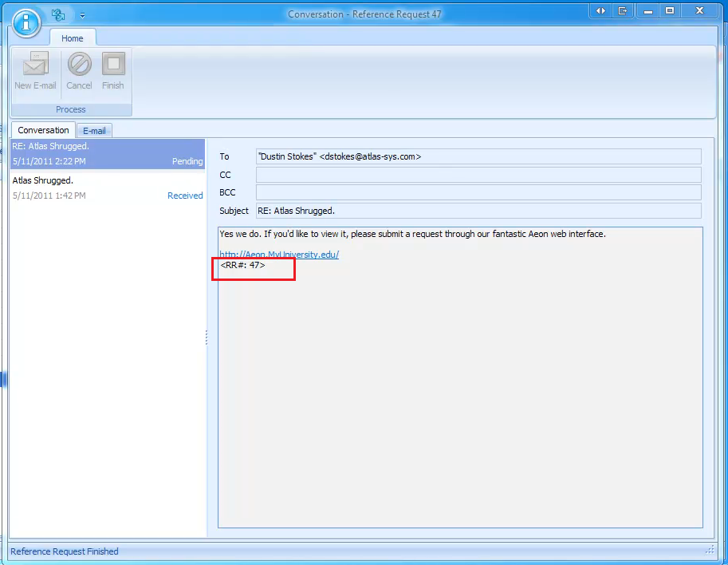The height and width of the screenshot is (565, 728).
Task: Click the Finish icon in the Process group
Action: [113, 70]
